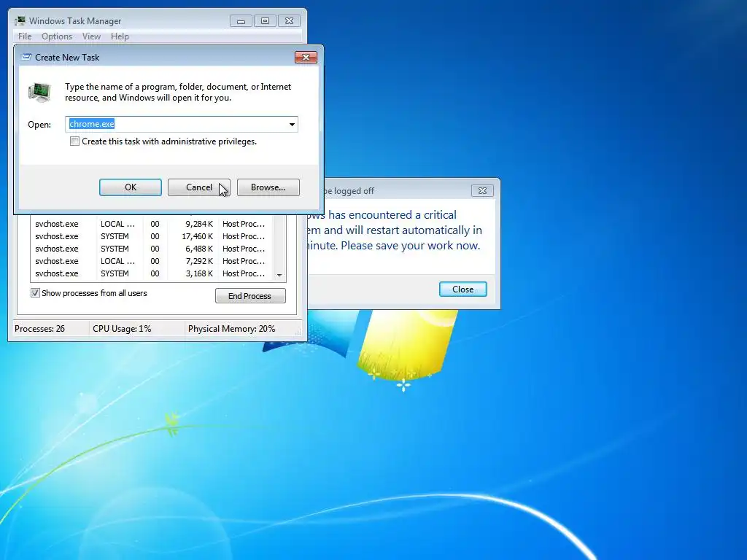Image resolution: width=747 pixels, height=560 pixels.
Task: Close the Create New Task dialog
Action: tap(306, 57)
